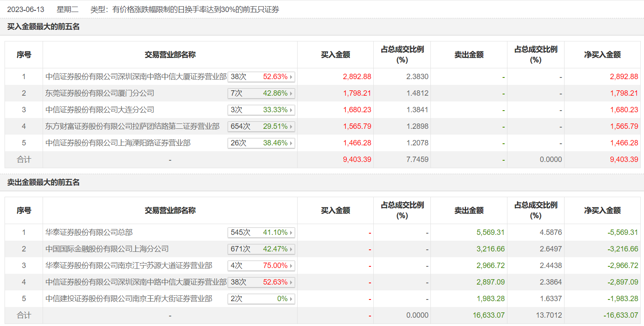Click the 序号 header in the sell table

[x=24, y=210]
